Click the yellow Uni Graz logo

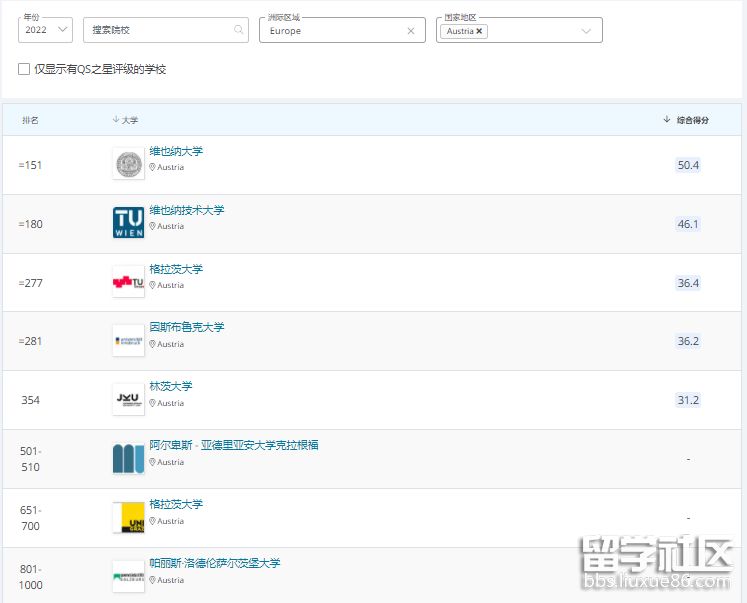tap(128, 517)
